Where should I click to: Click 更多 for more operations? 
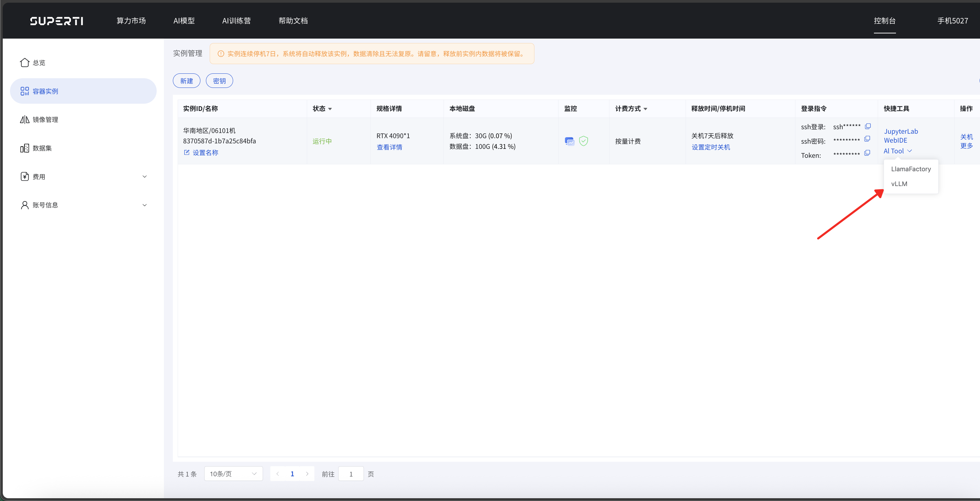tap(966, 146)
